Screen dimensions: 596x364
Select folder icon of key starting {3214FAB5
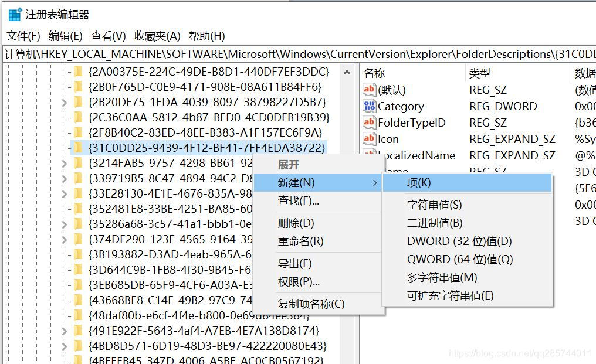pyautogui.click(x=78, y=163)
